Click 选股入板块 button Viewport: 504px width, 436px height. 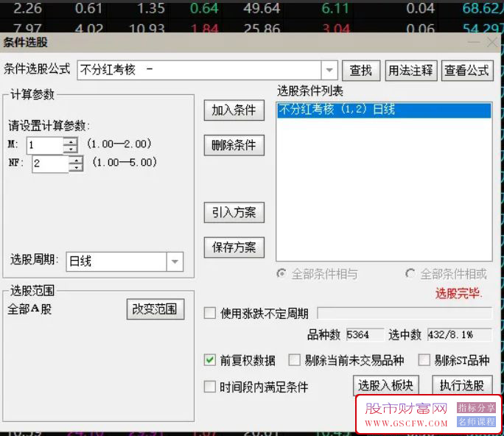point(385,385)
